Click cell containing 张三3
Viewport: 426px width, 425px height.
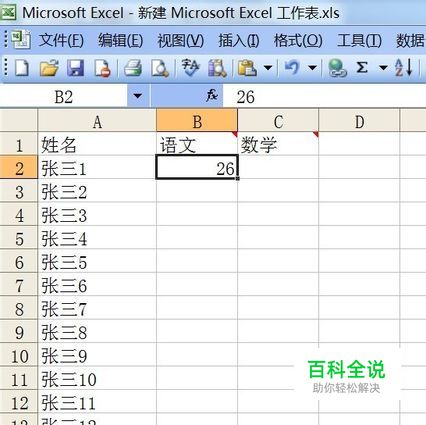click(97, 214)
